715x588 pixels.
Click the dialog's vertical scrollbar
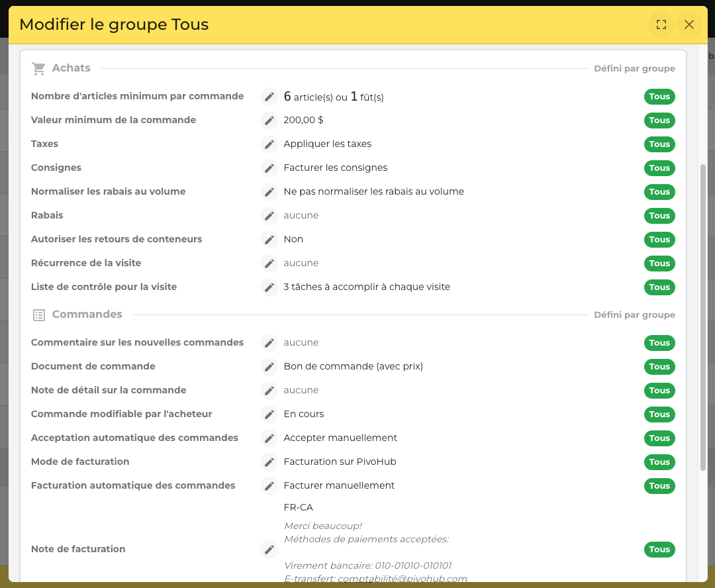(702, 317)
